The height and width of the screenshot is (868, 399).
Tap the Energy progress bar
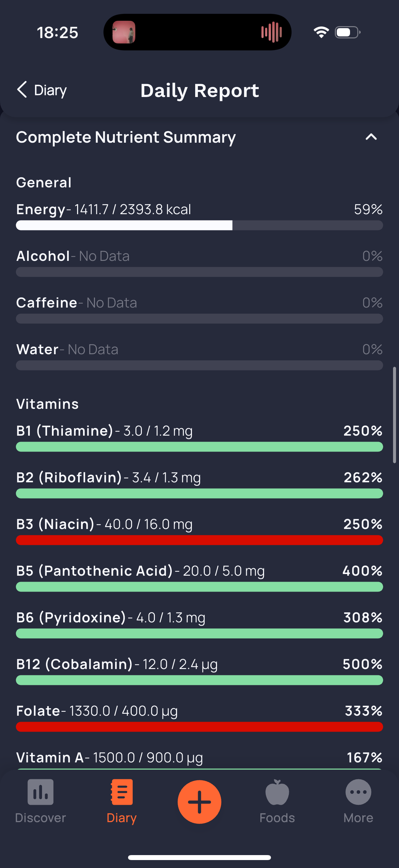(x=199, y=225)
